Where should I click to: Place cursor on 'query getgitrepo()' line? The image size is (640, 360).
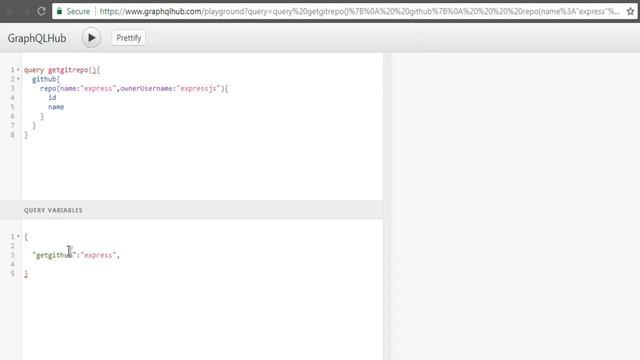pyautogui.click(x=62, y=70)
